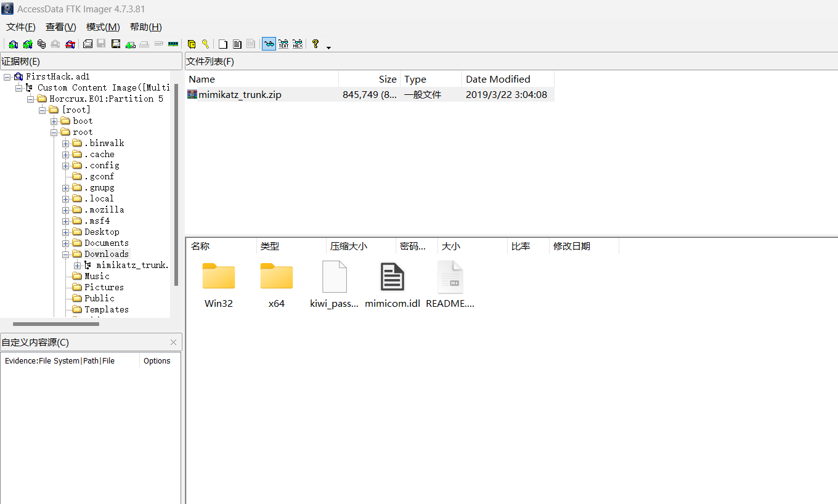Select the Win32 folder icon in the archive view

(x=219, y=276)
